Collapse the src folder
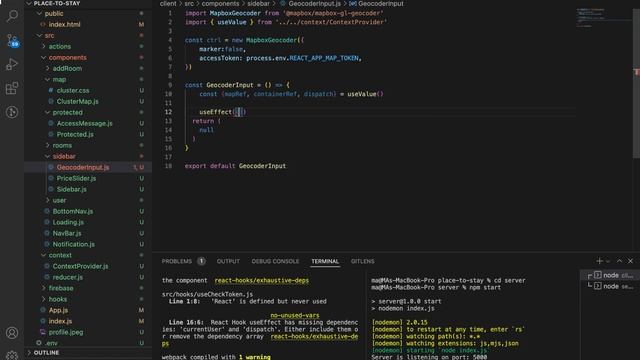This screenshot has width=640, height=360. click(49, 36)
